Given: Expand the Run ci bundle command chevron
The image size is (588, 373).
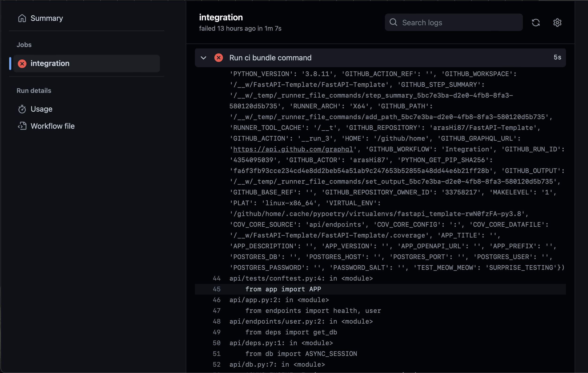Looking at the screenshot, I should 203,58.
